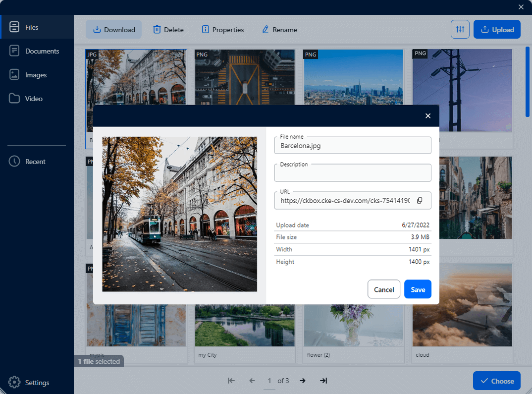Go to last page arrow

323,381
